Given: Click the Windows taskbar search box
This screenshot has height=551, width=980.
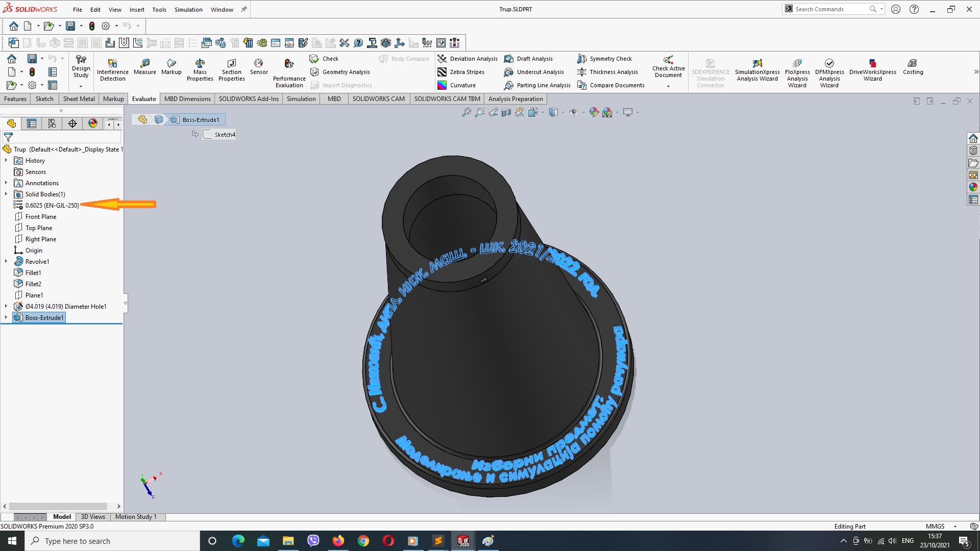Looking at the screenshot, I should (x=112, y=541).
